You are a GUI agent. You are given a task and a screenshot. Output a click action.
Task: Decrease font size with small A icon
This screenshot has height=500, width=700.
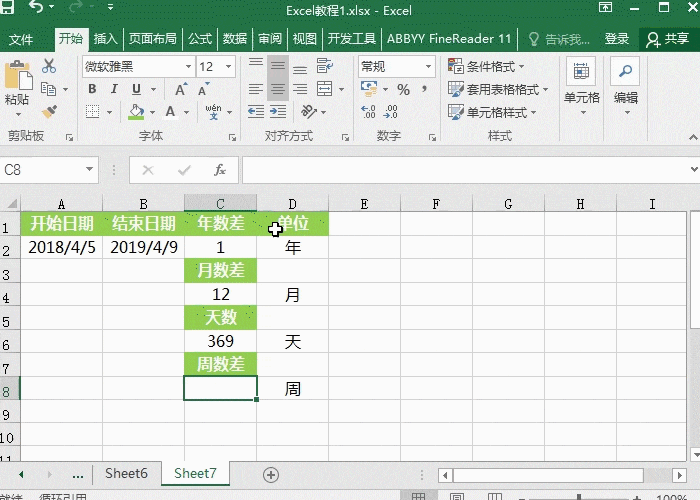point(203,89)
